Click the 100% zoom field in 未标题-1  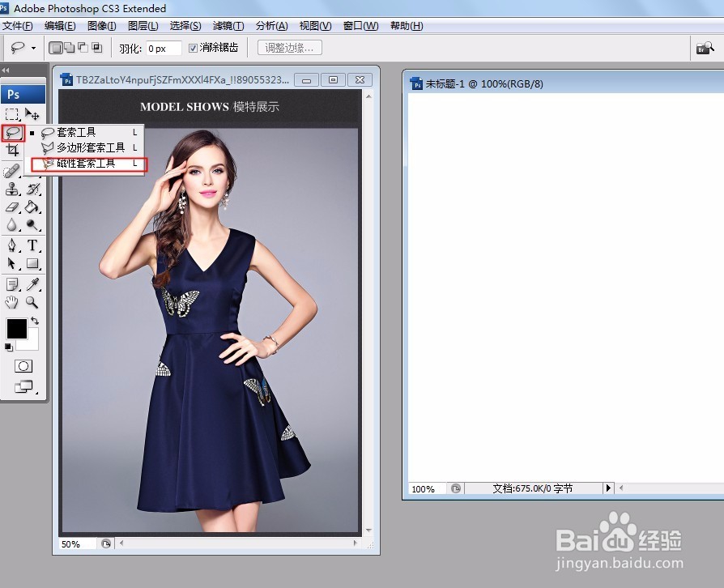click(x=427, y=488)
